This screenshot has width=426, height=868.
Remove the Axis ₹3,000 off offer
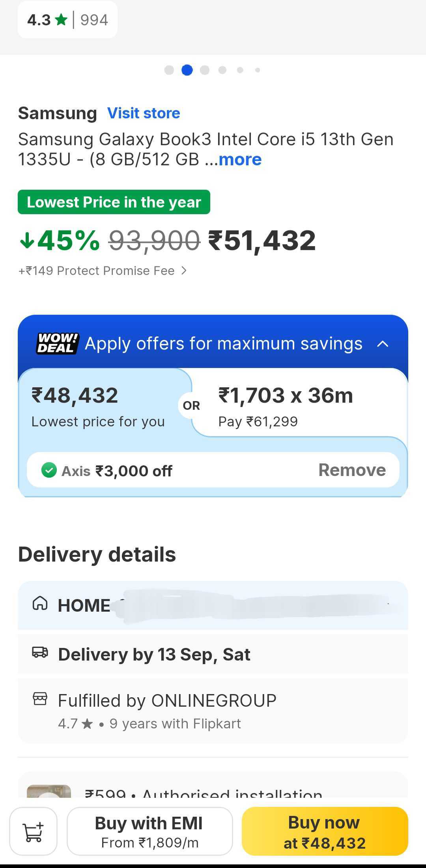(352, 470)
